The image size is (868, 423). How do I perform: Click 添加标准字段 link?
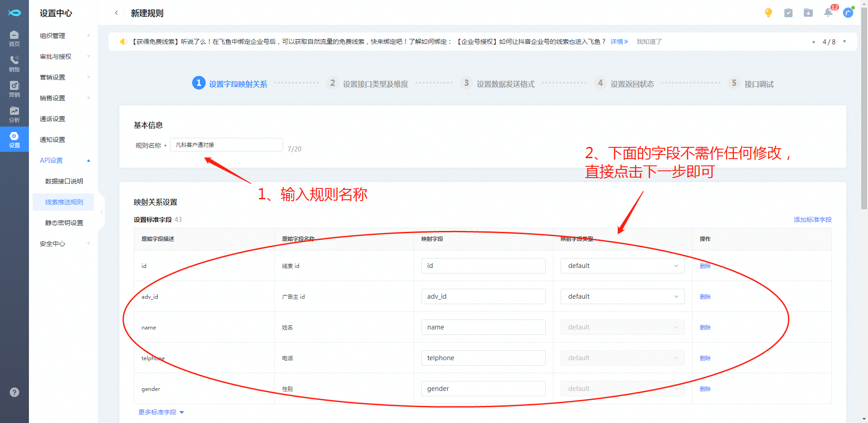pyautogui.click(x=812, y=220)
